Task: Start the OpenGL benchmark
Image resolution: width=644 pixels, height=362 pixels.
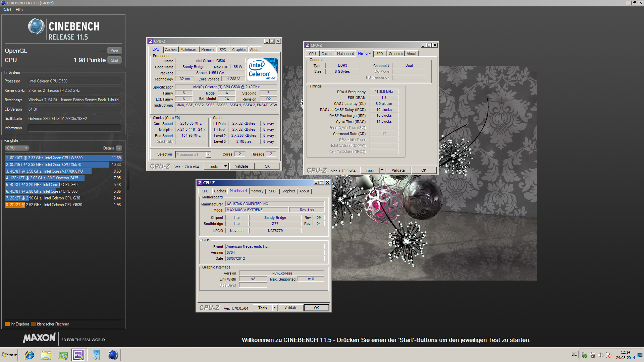Action: (115, 51)
